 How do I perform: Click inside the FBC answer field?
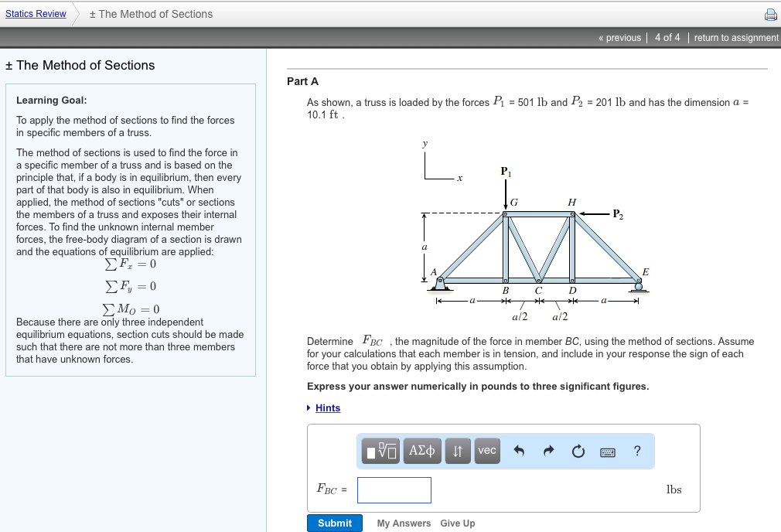(x=394, y=489)
